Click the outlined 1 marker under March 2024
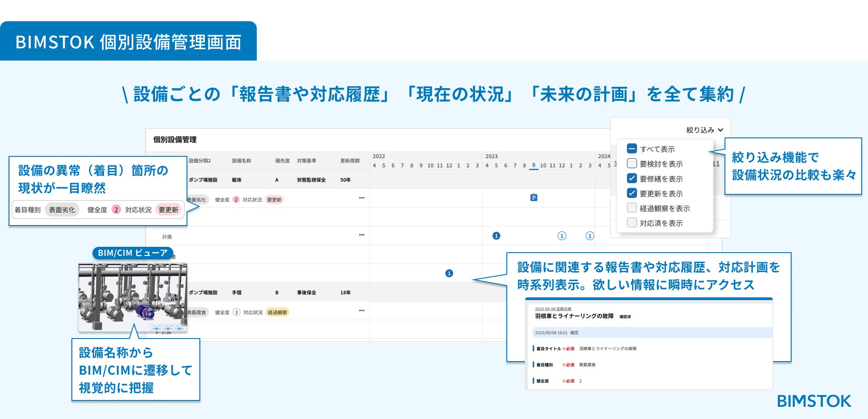The width and height of the screenshot is (868, 419). pos(590,235)
